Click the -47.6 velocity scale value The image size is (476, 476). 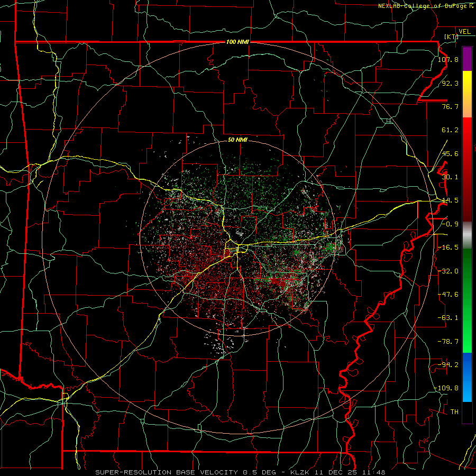pyautogui.click(x=448, y=295)
